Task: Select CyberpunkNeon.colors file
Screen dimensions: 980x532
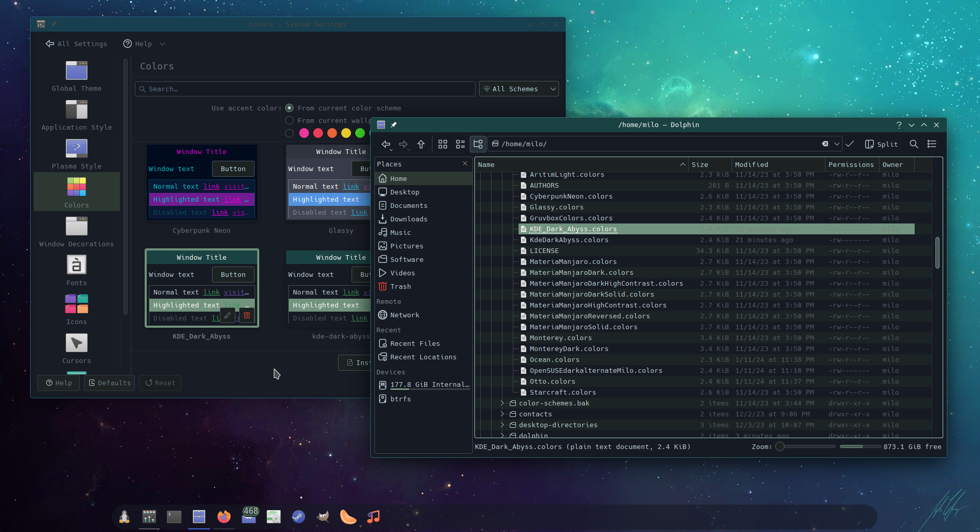Action: pos(571,196)
